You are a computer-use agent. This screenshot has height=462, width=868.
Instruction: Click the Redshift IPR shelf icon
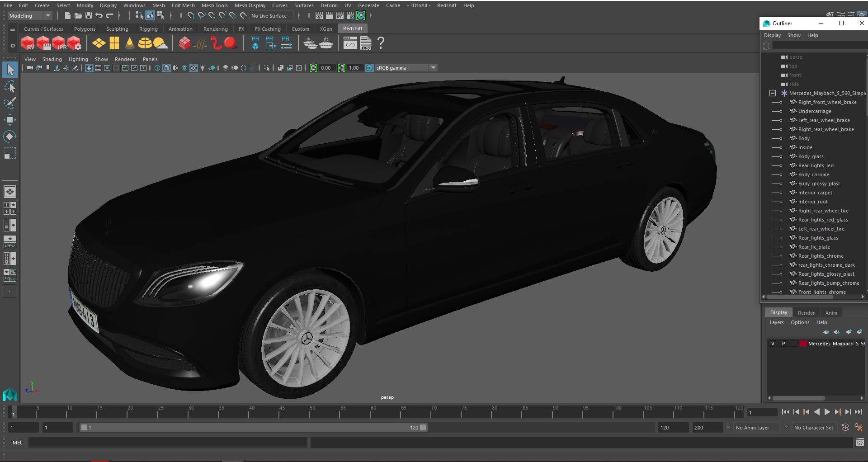(59, 43)
